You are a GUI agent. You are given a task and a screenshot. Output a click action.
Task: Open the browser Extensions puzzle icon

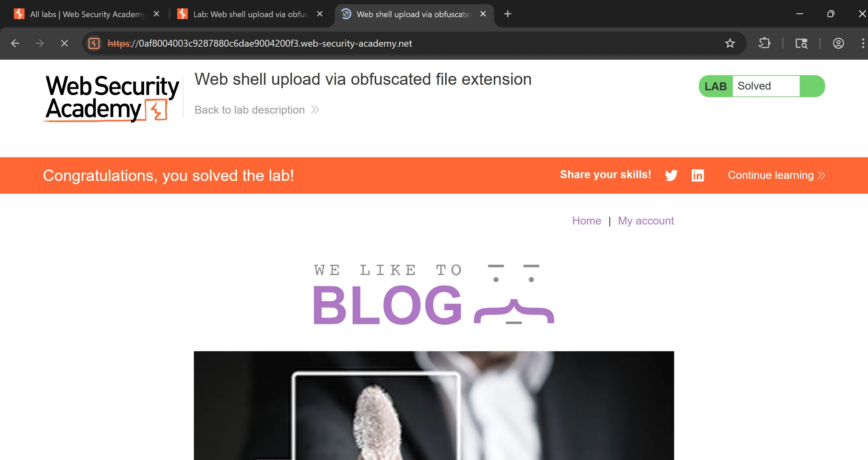click(764, 43)
